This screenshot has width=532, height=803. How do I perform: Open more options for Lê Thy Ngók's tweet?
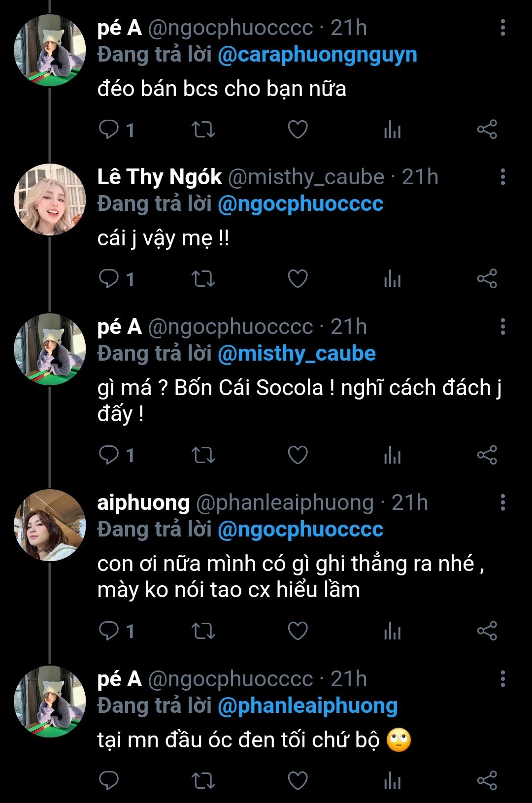502,177
